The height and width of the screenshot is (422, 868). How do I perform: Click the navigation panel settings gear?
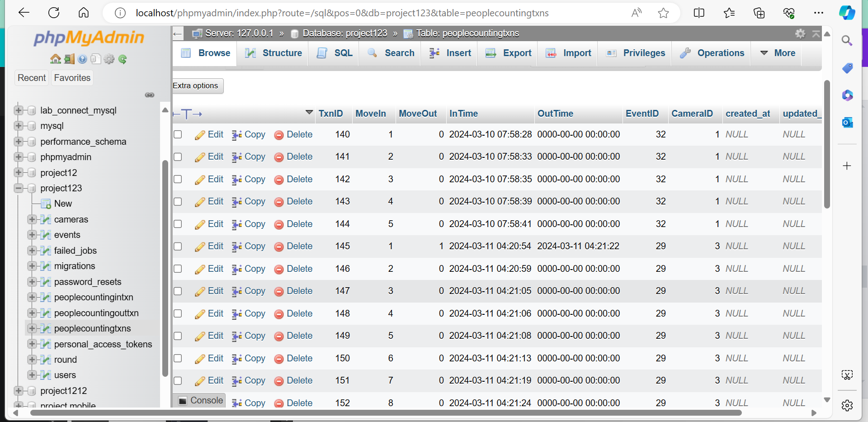[109, 59]
